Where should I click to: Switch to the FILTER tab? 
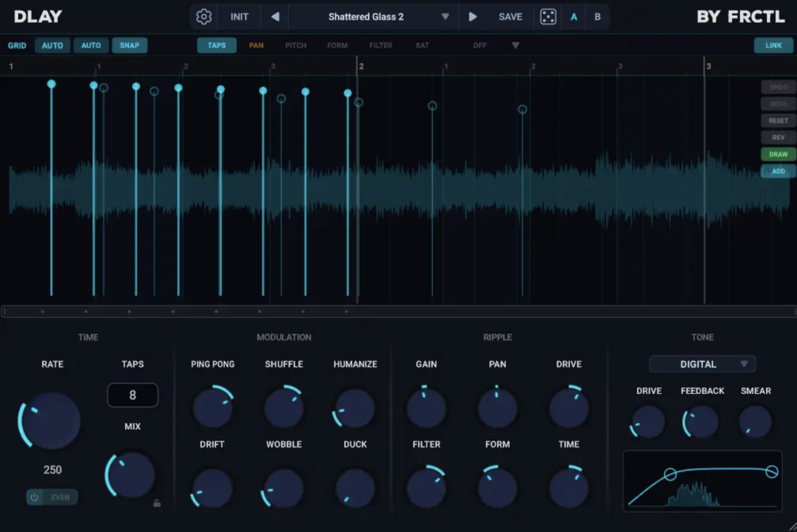[x=381, y=45]
